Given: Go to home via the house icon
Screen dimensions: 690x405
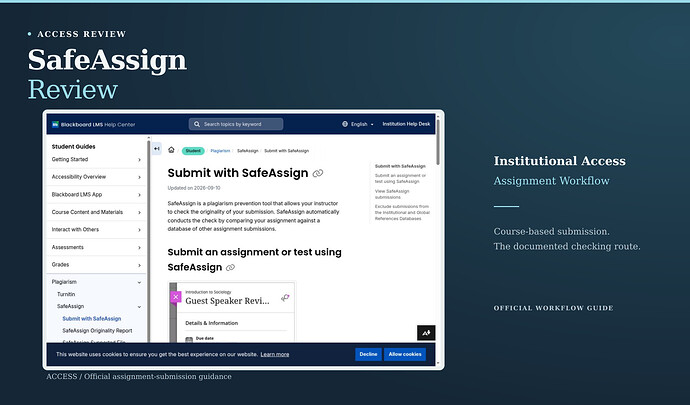Looking at the screenshot, I should (x=171, y=150).
